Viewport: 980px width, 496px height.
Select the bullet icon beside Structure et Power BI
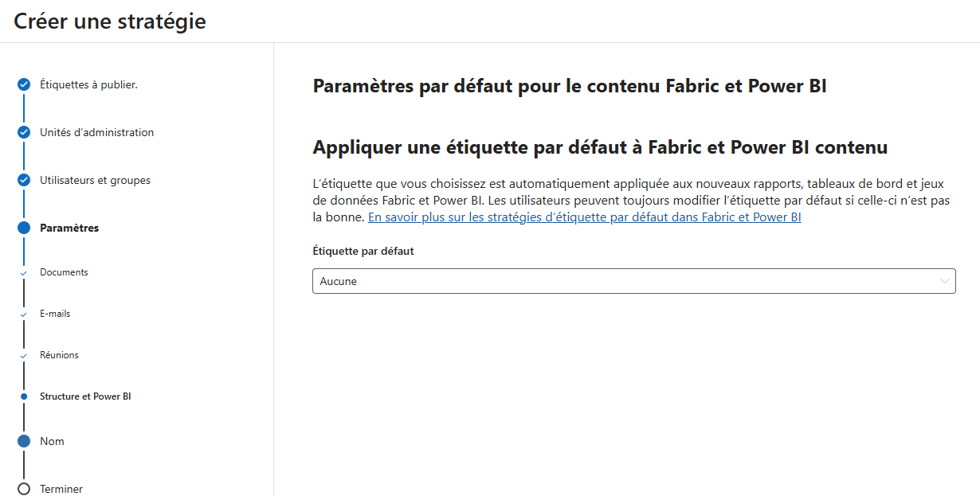point(23,396)
